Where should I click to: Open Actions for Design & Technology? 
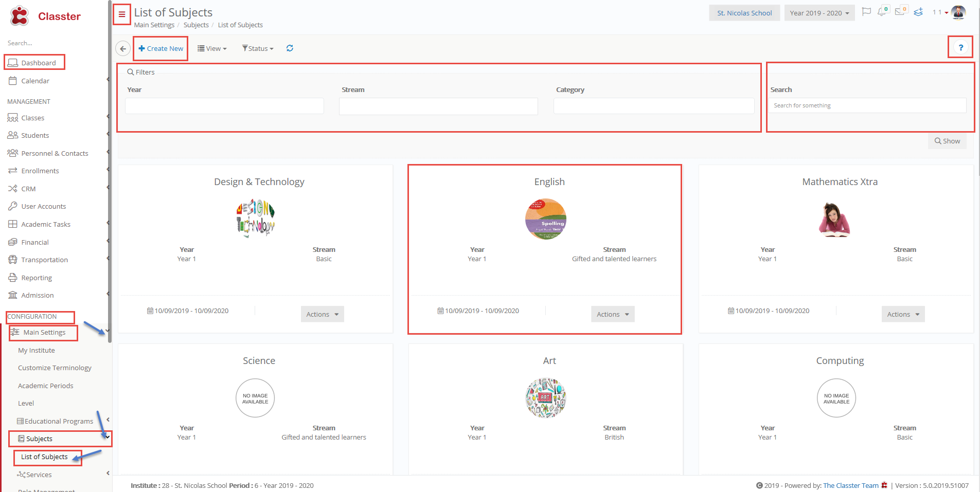(322, 314)
